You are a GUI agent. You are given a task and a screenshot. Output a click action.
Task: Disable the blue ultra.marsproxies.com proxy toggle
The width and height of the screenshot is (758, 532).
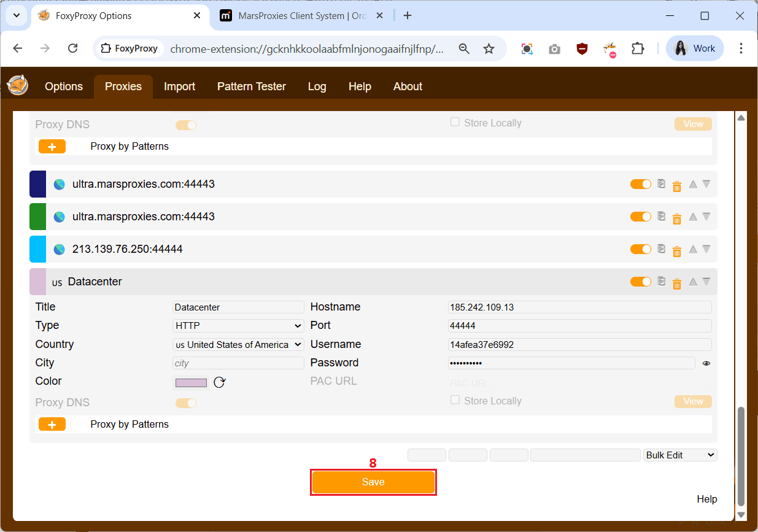click(x=640, y=184)
